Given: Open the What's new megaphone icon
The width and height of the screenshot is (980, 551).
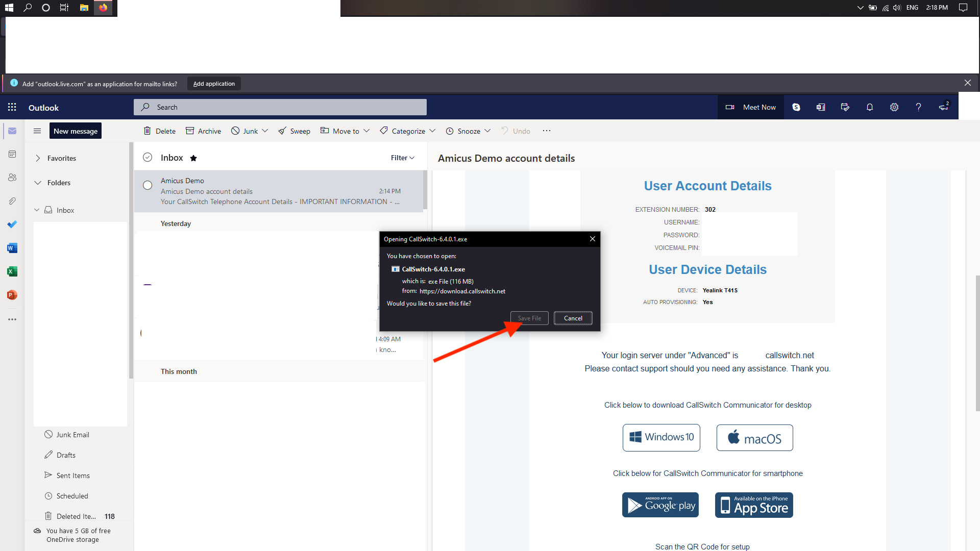Looking at the screenshot, I should pyautogui.click(x=944, y=107).
